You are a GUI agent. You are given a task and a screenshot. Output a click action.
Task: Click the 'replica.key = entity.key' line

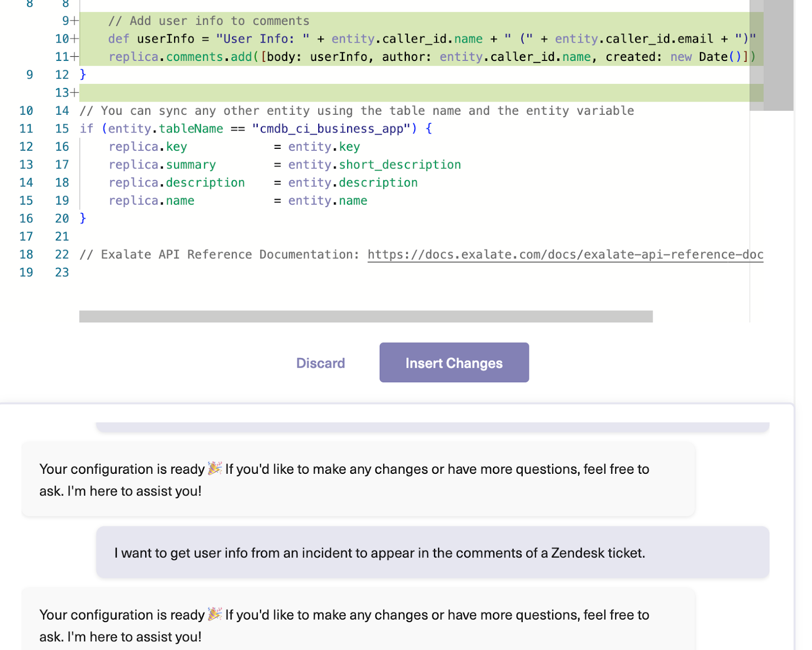(x=234, y=147)
